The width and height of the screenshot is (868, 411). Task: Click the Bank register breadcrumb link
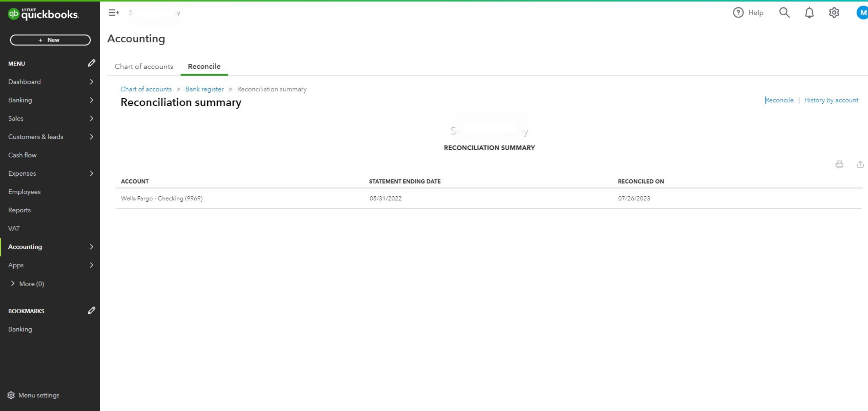(x=204, y=89)
